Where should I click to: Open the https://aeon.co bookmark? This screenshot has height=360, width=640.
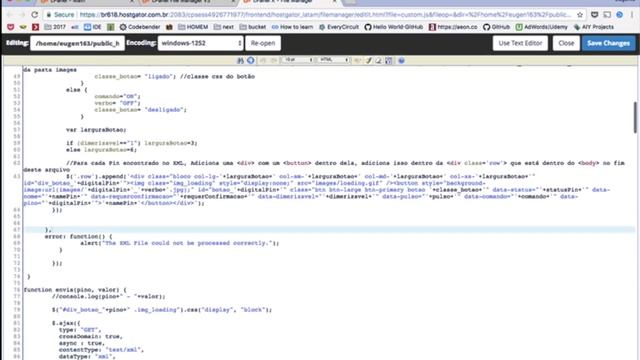click(x=453, y=27)
